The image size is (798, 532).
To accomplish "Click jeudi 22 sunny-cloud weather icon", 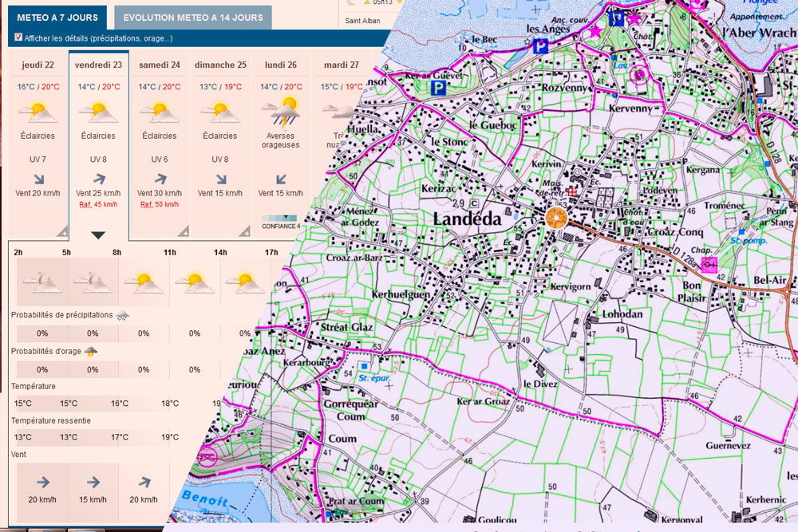I will pos(38,112).
